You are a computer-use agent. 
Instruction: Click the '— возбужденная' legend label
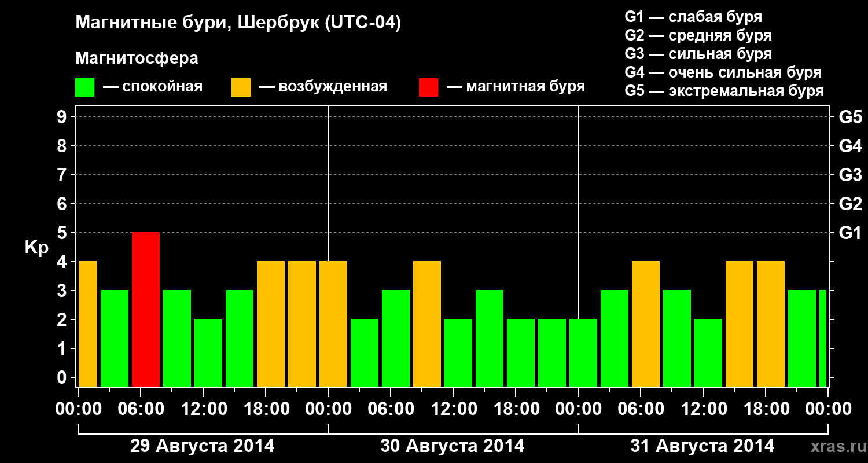click(323, 87)
